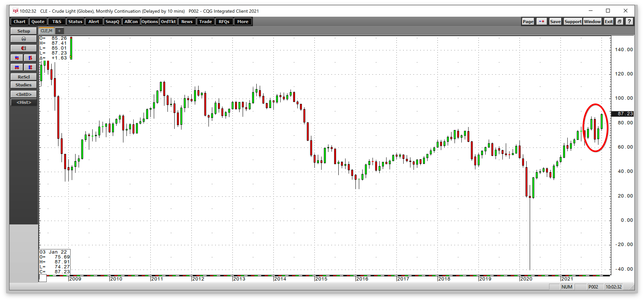The height and width of the screenshot is (301, 644).
Task: Open the News toolbar button
Action: pos(187,22)
